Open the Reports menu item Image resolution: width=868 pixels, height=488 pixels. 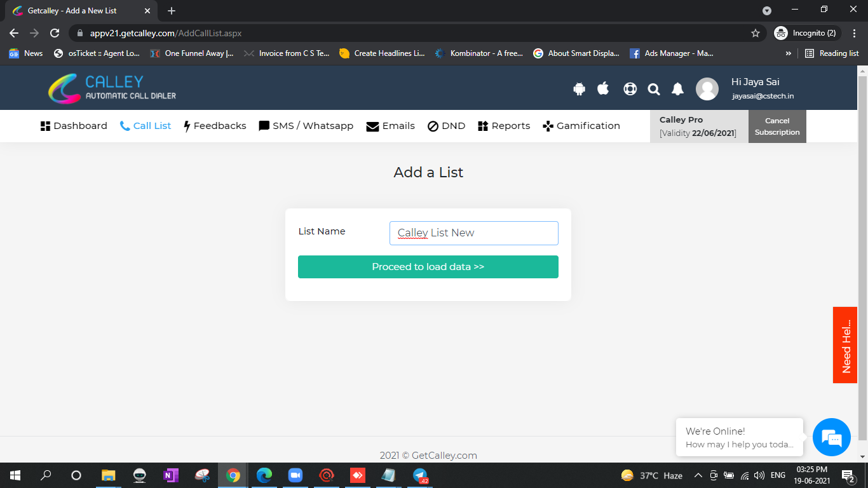[504, 126]
